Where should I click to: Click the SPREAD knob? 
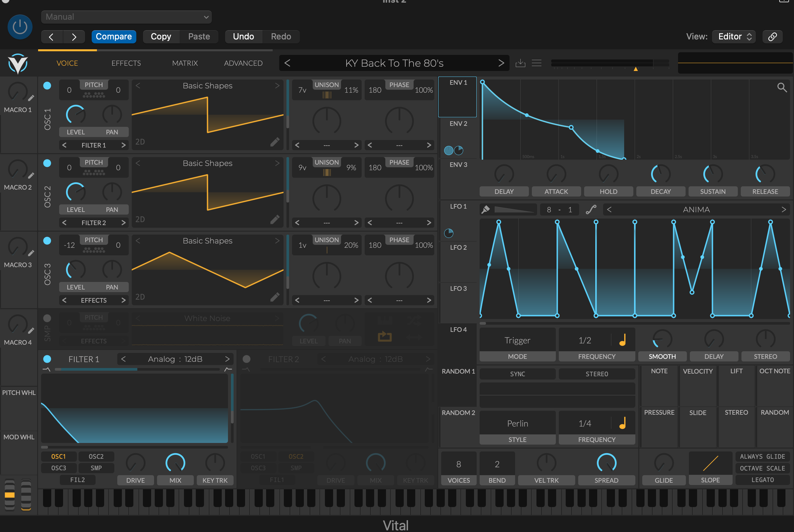(606, 463)
